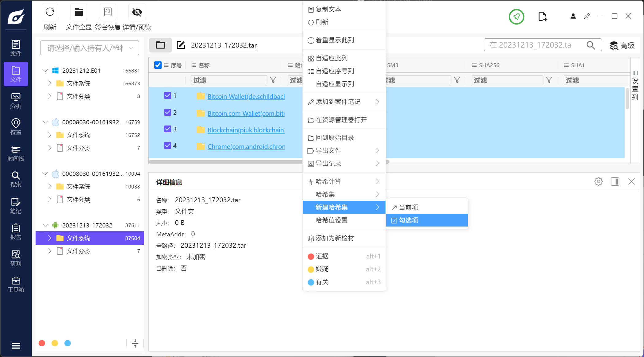Open the 请选择/输入持有人 dropdown
This screenshot has height=357, width=644.
(90, 48)
